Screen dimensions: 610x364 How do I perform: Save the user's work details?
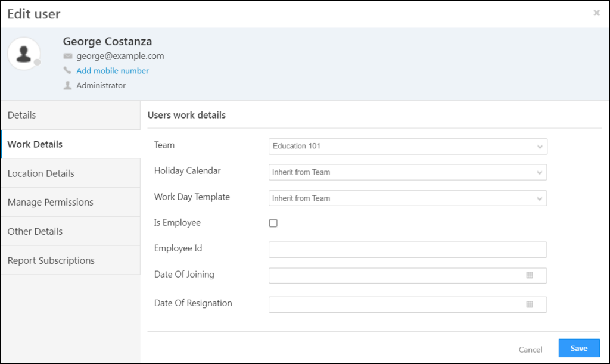pos(578,348)
